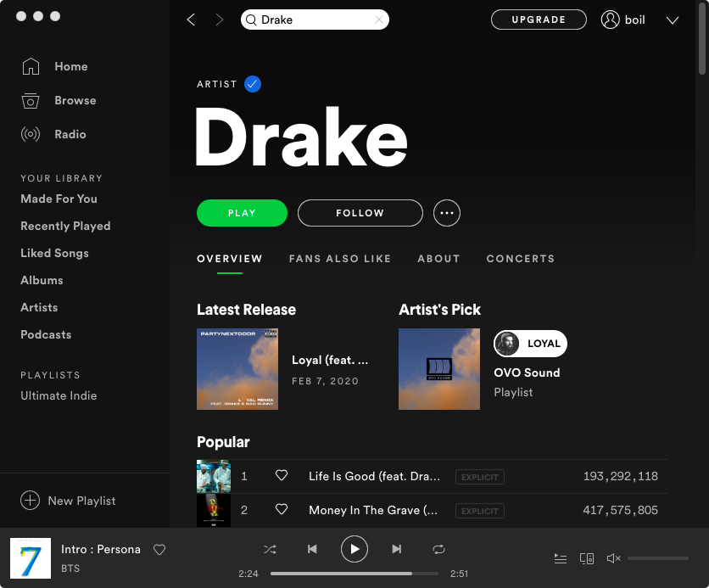The width and height of the screenshot is (709, 588).
Task: Open Liked Songs in library
Action: pos(55,254)
